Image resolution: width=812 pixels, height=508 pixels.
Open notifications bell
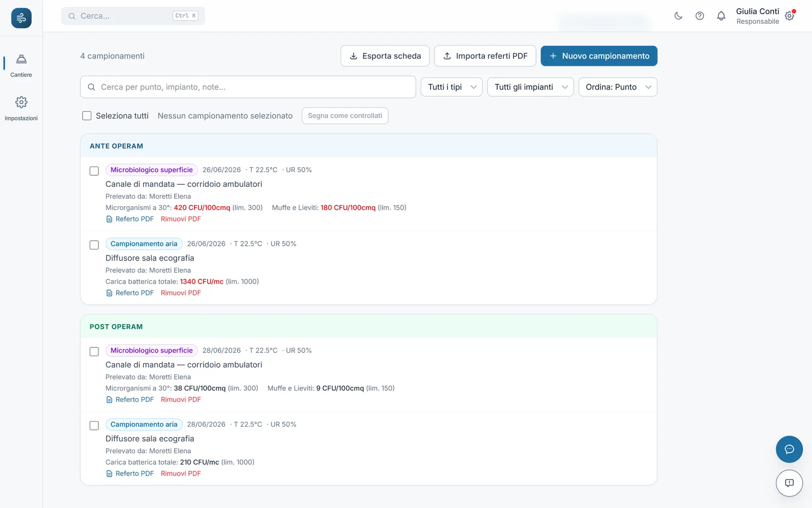(721, 16)
